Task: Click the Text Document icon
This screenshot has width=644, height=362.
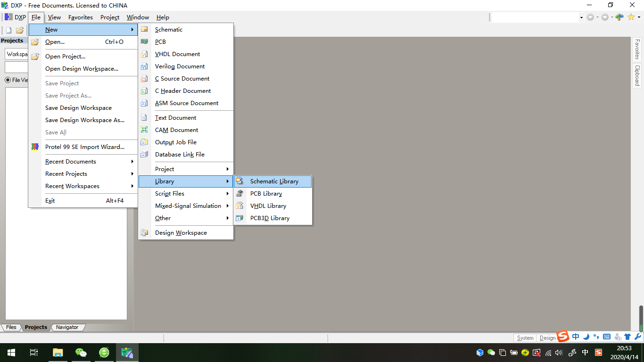Action: point(144,117)
